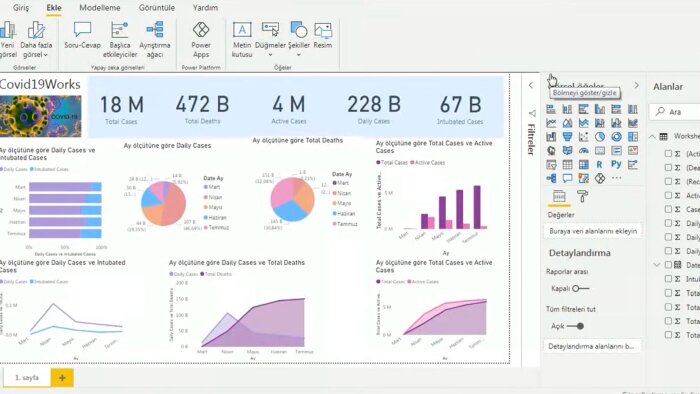Check the (Dea field checkbox
This screenshot has width=700, height=394.
point(668,167)
